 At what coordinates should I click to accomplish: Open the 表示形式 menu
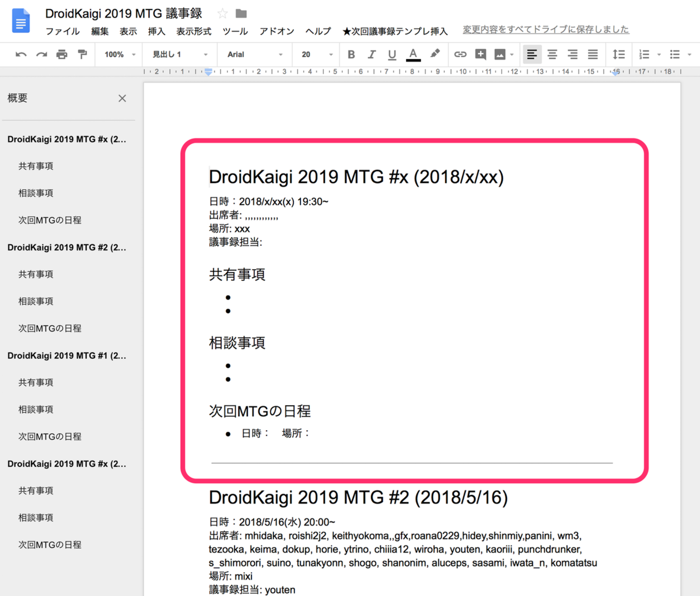click(194, 31)
